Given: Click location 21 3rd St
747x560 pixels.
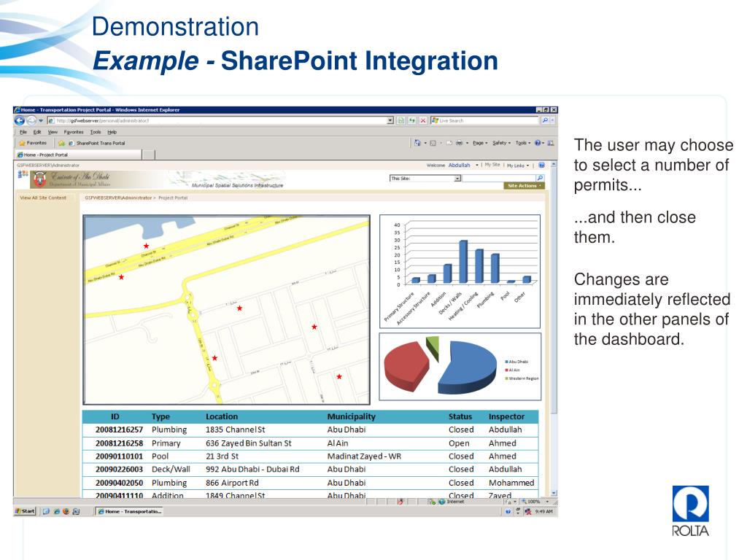Looking at the screenshot, I should [x=222, y=456].
